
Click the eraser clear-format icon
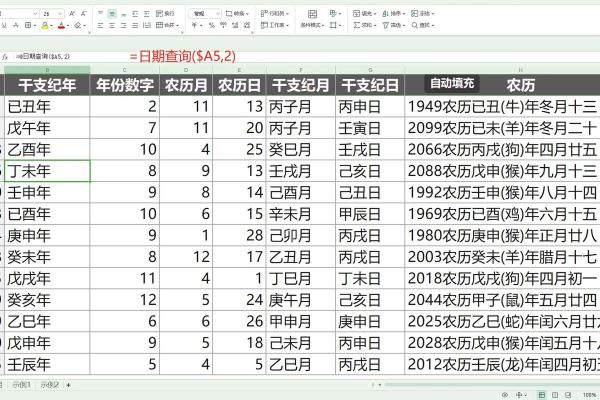[x=78, y=25]
